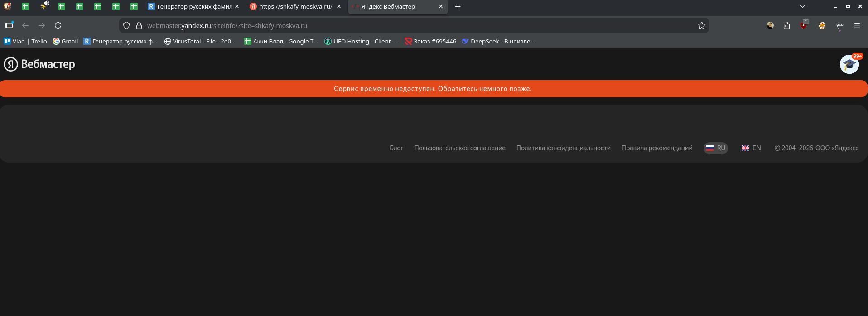Switch to the https://shkafy-moskva.ru/ tab
Screen dimensions: 868x316
pos(295,6)
